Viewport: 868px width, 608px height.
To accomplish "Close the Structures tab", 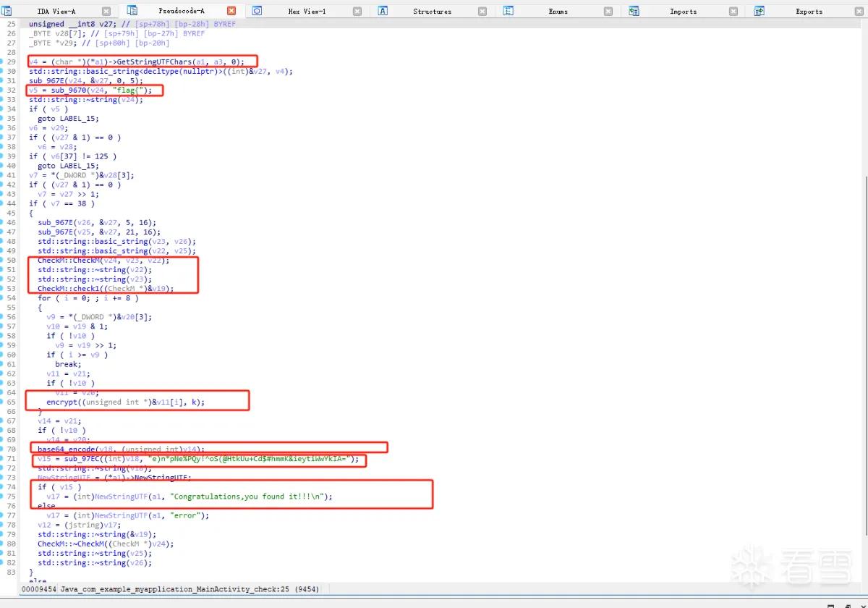I will point(482,12).
